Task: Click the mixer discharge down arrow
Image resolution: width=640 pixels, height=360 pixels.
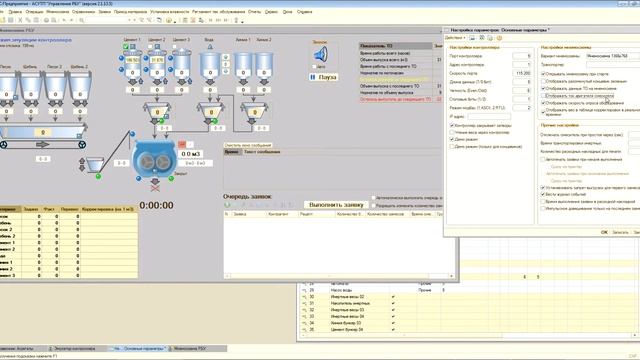Action: coord(155,181)
